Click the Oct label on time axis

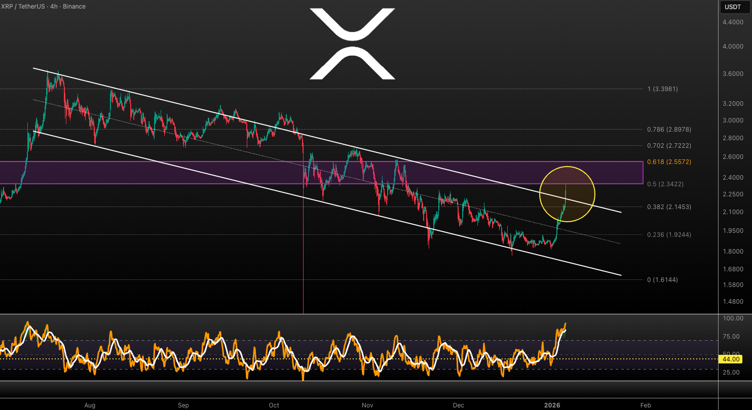pos(274,404)
